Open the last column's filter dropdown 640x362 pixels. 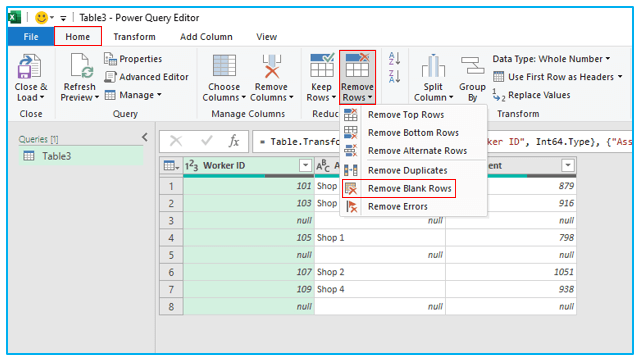(x=568, y=165)
